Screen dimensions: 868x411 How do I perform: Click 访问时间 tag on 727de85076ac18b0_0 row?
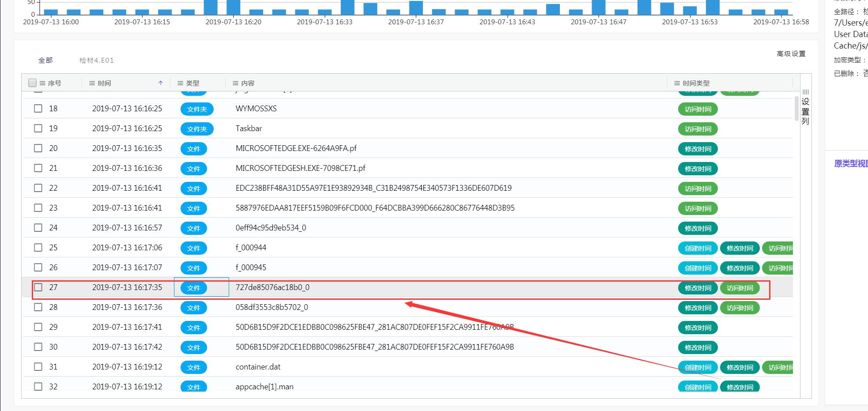pyautogui.click(x=740, y=288)
